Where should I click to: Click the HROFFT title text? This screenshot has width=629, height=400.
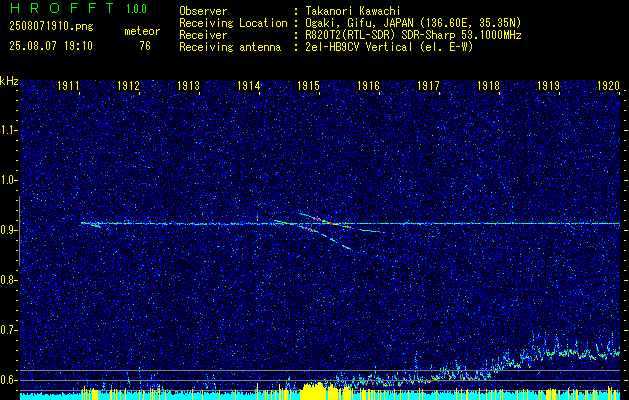pyautogui.click(x=62, y=8)
